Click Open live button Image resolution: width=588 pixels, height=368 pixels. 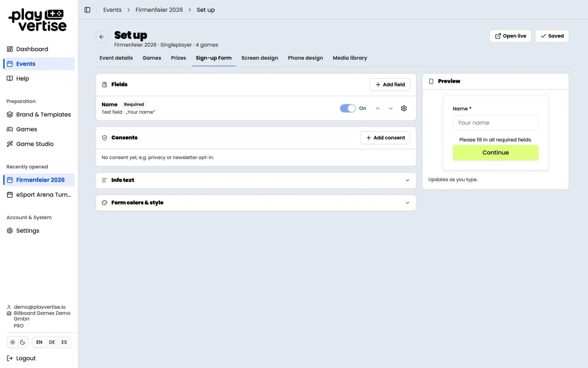coord(510,36)
